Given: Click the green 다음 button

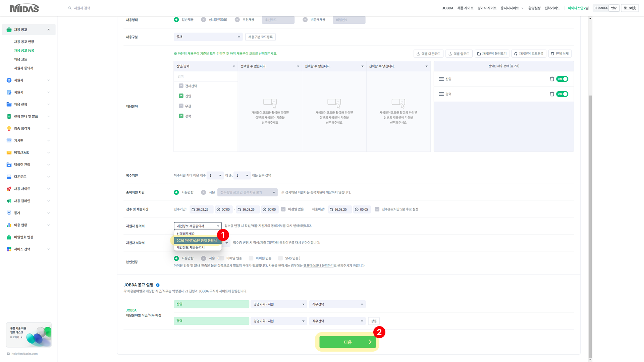Looking at the screenshot, I should click(347, 342).
